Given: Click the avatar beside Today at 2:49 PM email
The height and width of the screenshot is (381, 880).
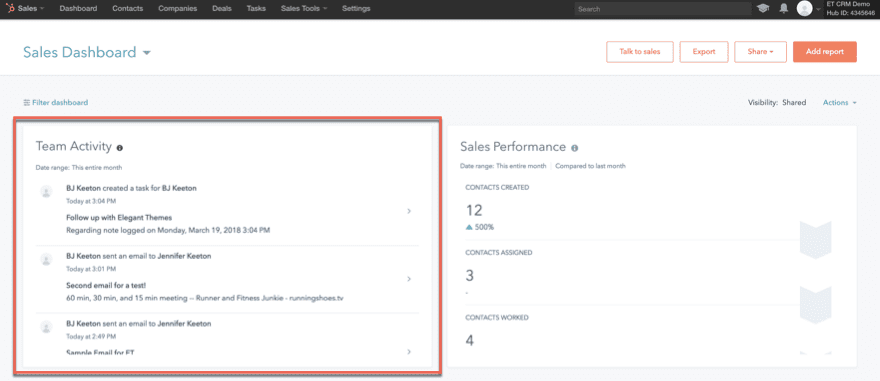Looking at the screenshot, I should click(x=47, y=327).
